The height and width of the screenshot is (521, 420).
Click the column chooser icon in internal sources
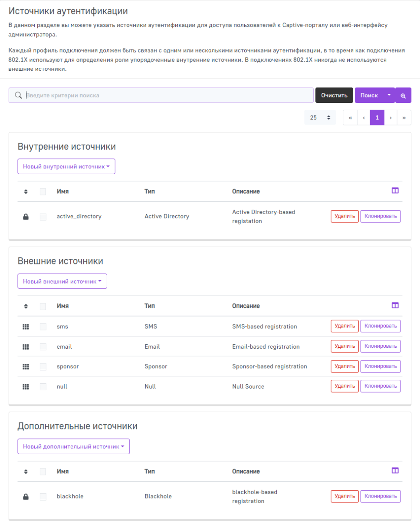coord(395,191)
